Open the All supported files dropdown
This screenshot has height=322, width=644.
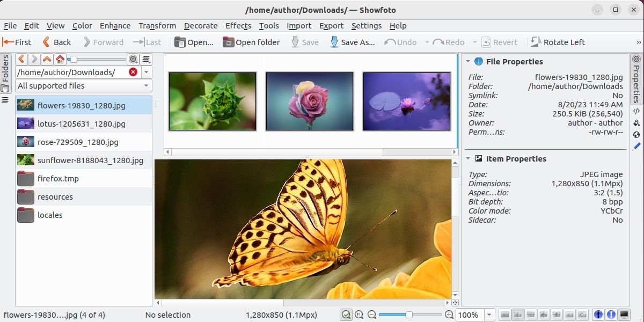(x=83, y=86)
